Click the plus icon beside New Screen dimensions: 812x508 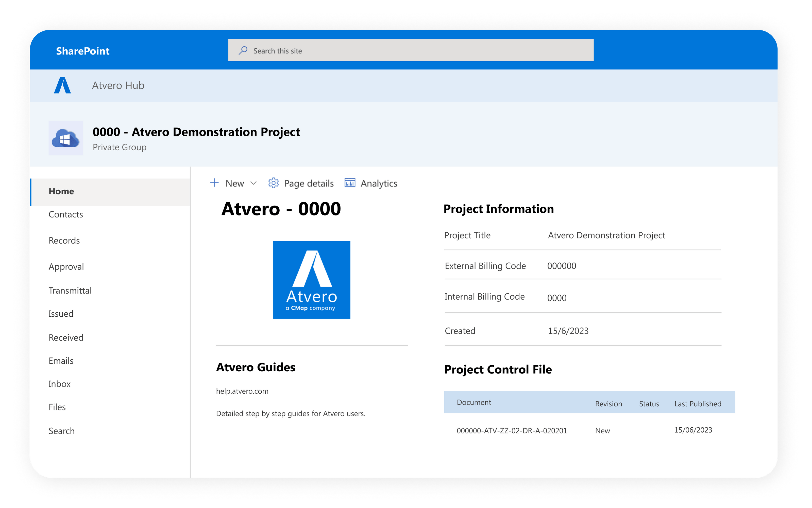click(x=214, y=183)
